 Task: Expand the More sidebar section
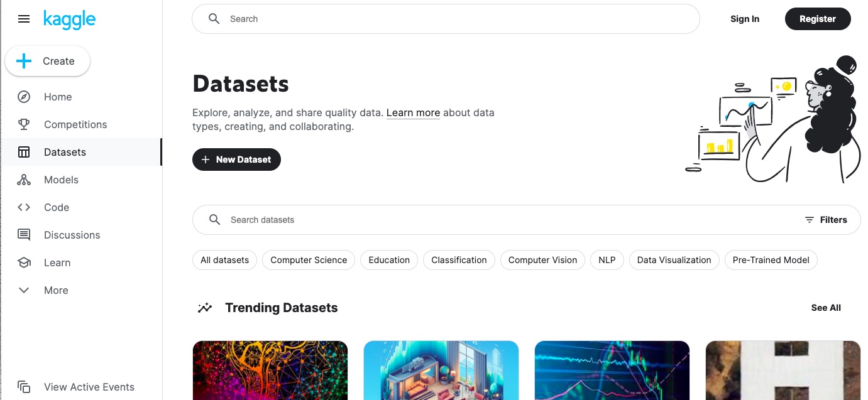pyautogui.click(x=23, y=290)
